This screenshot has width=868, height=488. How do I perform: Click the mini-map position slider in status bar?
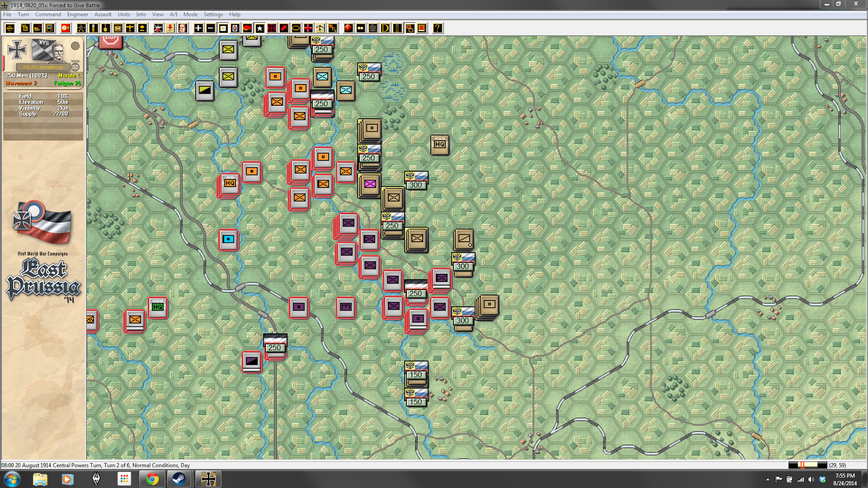tap(808, 465)
